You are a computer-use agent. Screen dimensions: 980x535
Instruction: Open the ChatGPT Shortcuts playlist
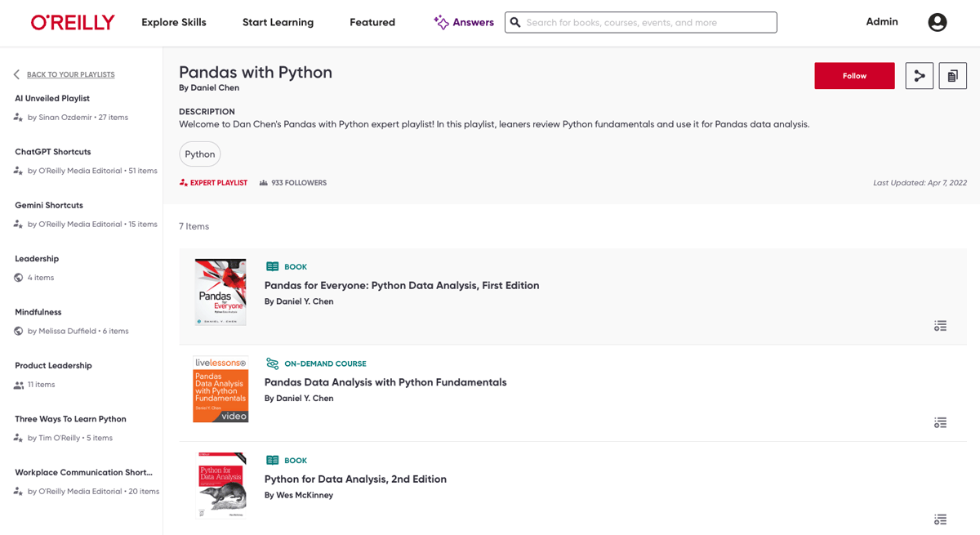tap(53, 152)
